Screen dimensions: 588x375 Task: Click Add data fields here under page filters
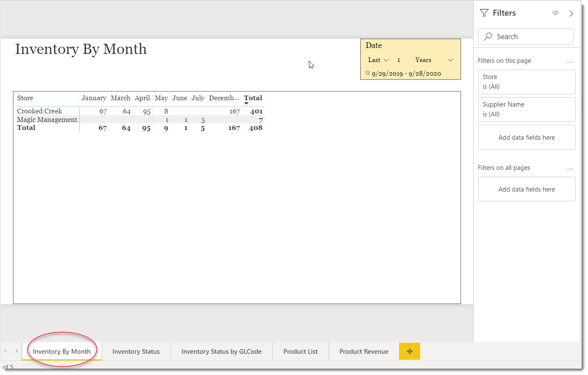pos(526,137)
